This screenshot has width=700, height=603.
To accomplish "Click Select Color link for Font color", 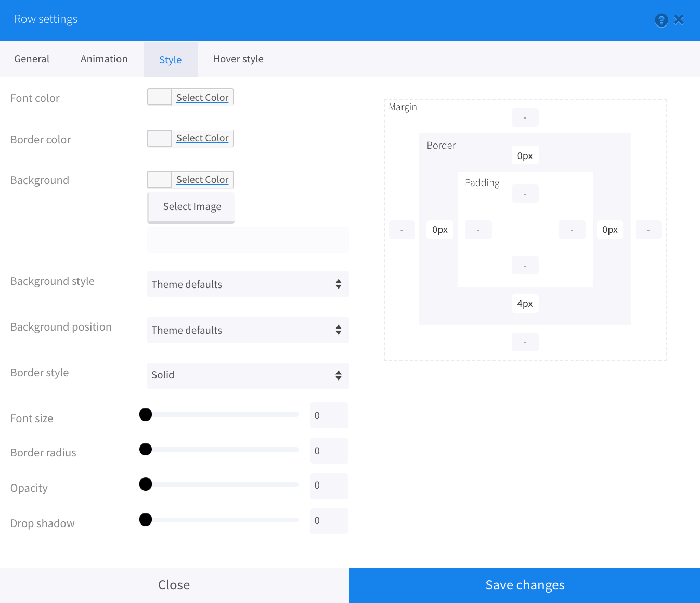I will point(202,98).
